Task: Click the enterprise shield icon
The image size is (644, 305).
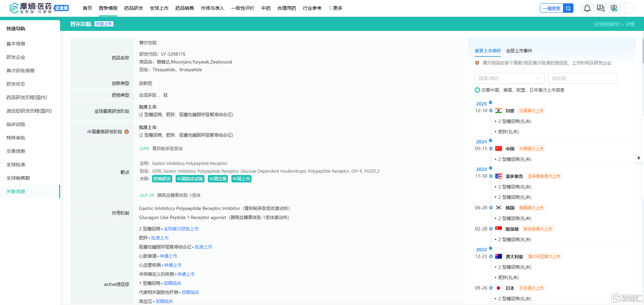Action: point(614,8)
